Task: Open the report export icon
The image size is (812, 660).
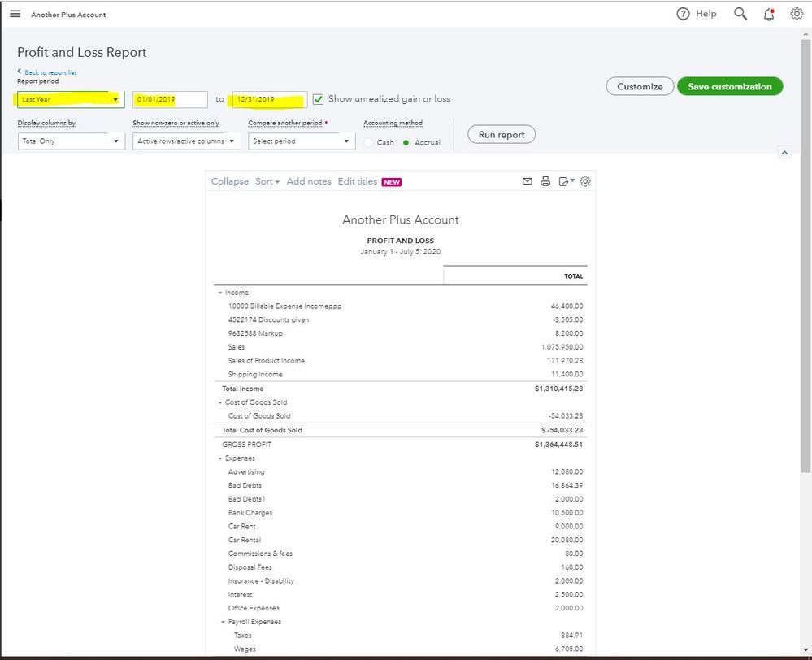Action: 566,181
